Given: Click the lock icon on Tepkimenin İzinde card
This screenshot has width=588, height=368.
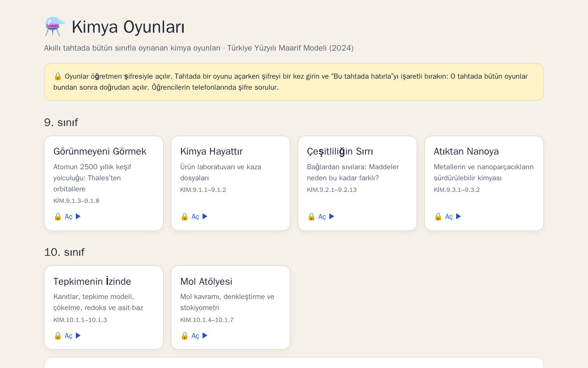Looking at the screenshot, I should tap(58, 336).
